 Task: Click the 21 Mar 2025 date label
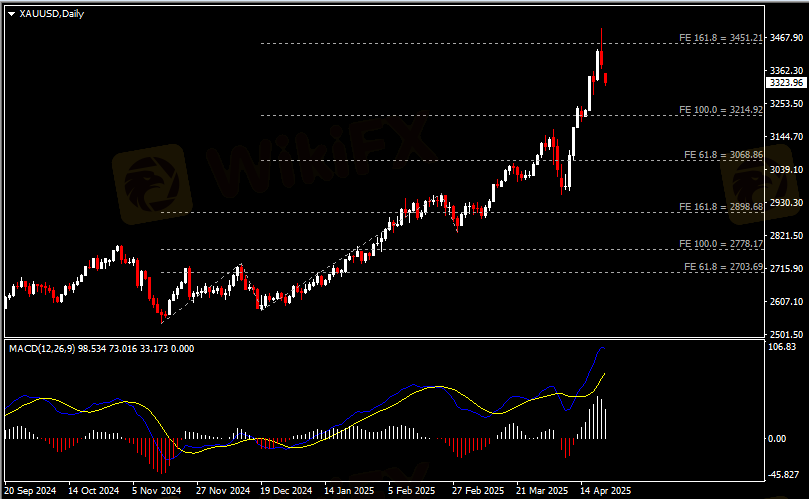coord(542,491)
